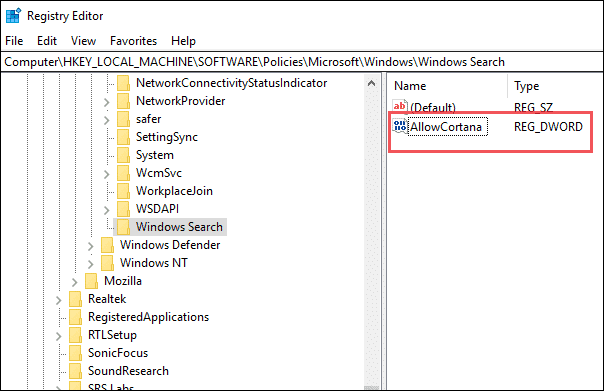Select the NetworkConnectivityStatusIndicator tree label

point(232,83)
